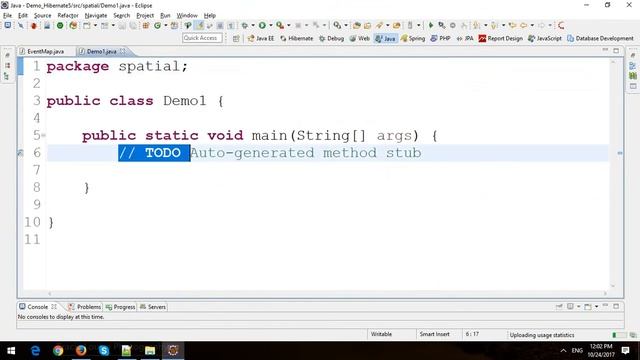
Task: Open the Debug button dropdown arrow
Action: [x=253, y=25]
